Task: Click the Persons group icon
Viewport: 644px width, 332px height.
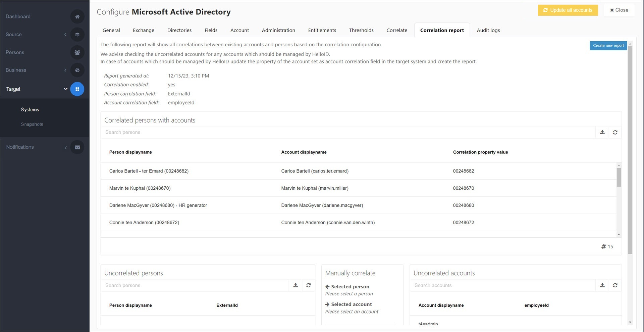Action: (x=77, y=52)
